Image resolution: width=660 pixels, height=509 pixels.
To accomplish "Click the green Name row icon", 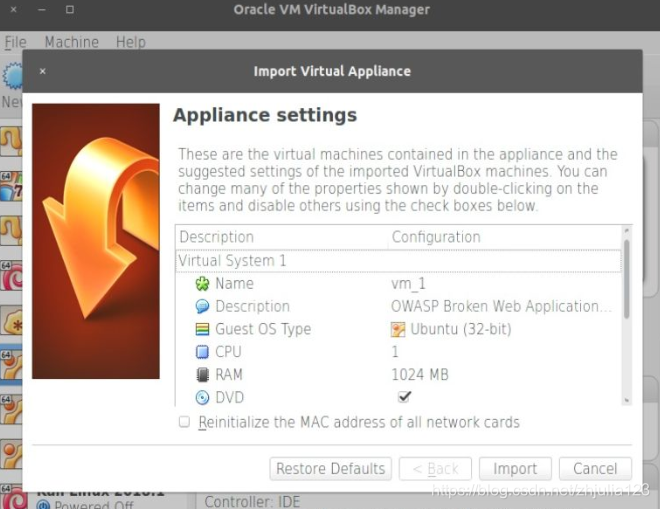I will [x=202, y=284].
